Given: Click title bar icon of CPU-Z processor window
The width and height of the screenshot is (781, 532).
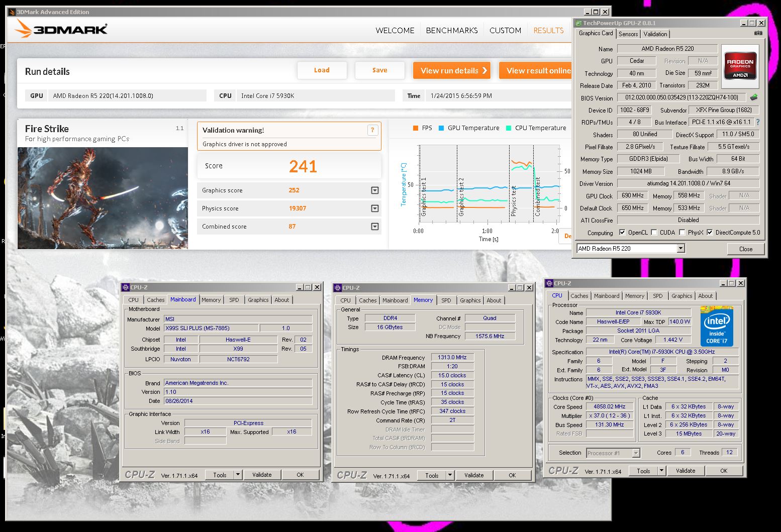Looking at the screenshot, I should [x=550, y=283].
